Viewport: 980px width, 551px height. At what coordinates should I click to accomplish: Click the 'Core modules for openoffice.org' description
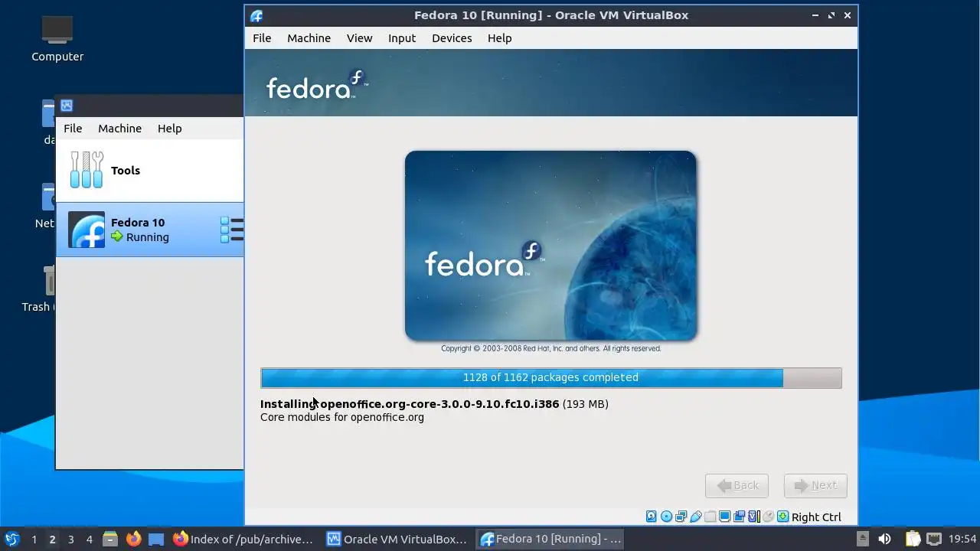tap(342, 417)
